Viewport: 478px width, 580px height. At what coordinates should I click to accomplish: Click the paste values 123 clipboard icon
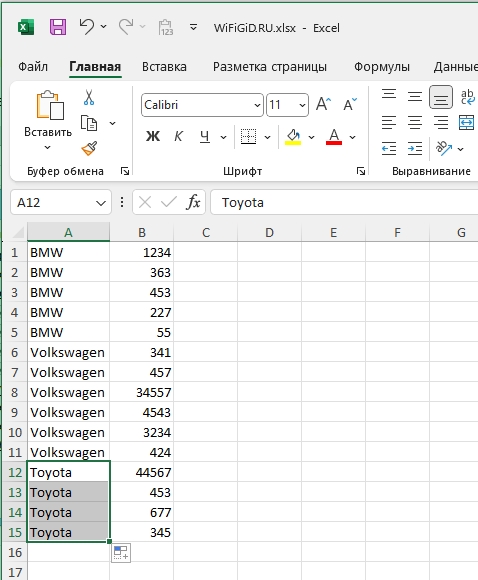pos(166,27)
